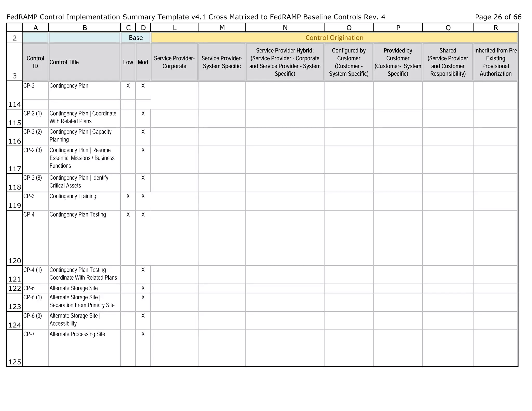Select the column L header
This screenshot has width=532, height=411.
(174, 28)
